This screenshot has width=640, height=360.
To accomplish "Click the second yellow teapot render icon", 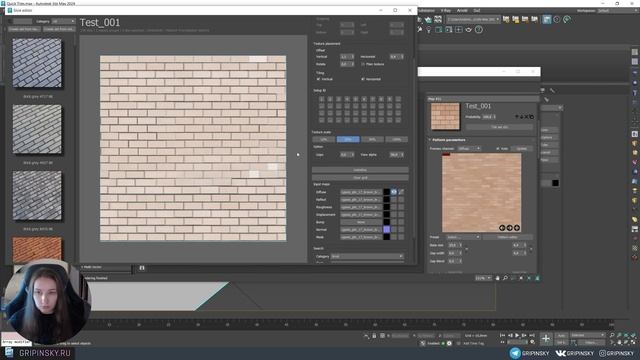I will click(516, 19).
